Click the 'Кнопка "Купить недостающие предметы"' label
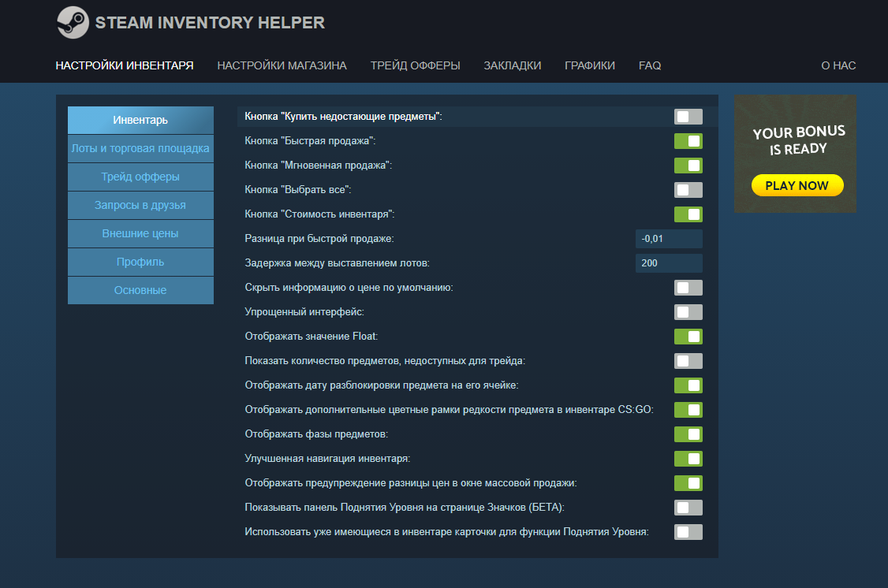This screenshot has width=888, height=588. click(343, 117)
